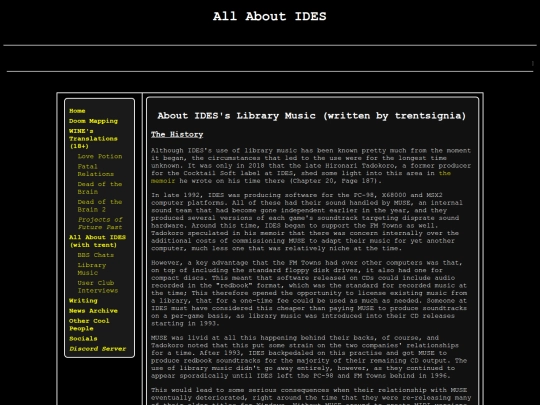This screenshot has width=540, height=405.
Task: Open the Other Cool People page
Action: (x=89, y=325)
